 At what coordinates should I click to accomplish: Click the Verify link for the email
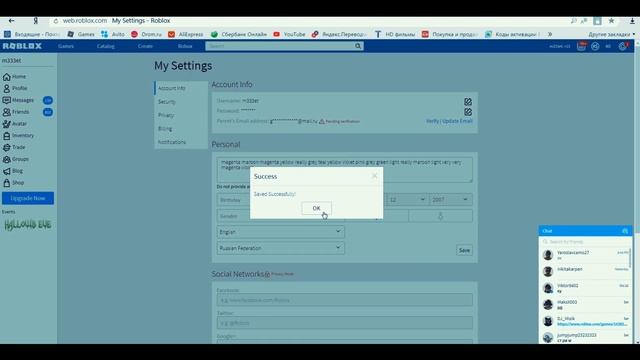pyautogui.click(x=432, y=121)
